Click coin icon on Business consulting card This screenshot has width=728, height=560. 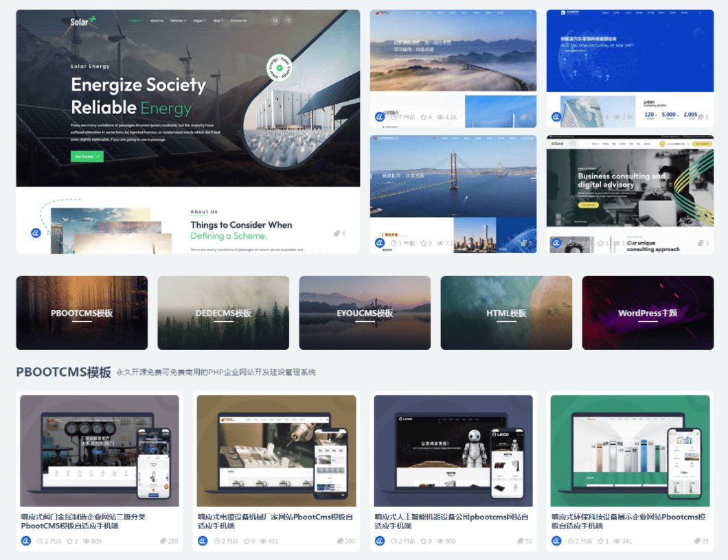[x=700, y=243]
